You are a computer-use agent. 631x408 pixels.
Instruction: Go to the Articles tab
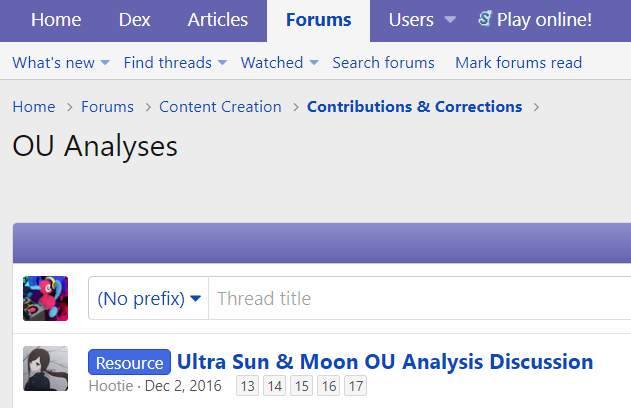218,20
